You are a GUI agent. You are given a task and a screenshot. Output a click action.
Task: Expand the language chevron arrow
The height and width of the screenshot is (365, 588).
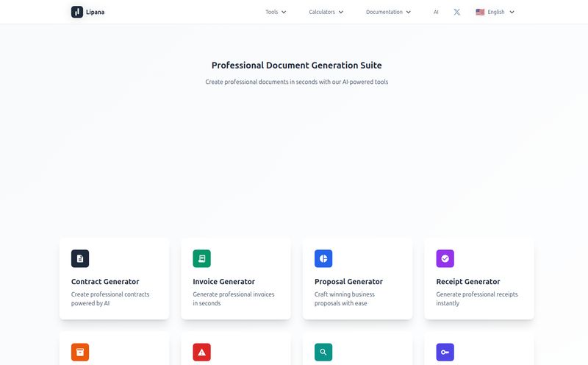tap(512, 12)
